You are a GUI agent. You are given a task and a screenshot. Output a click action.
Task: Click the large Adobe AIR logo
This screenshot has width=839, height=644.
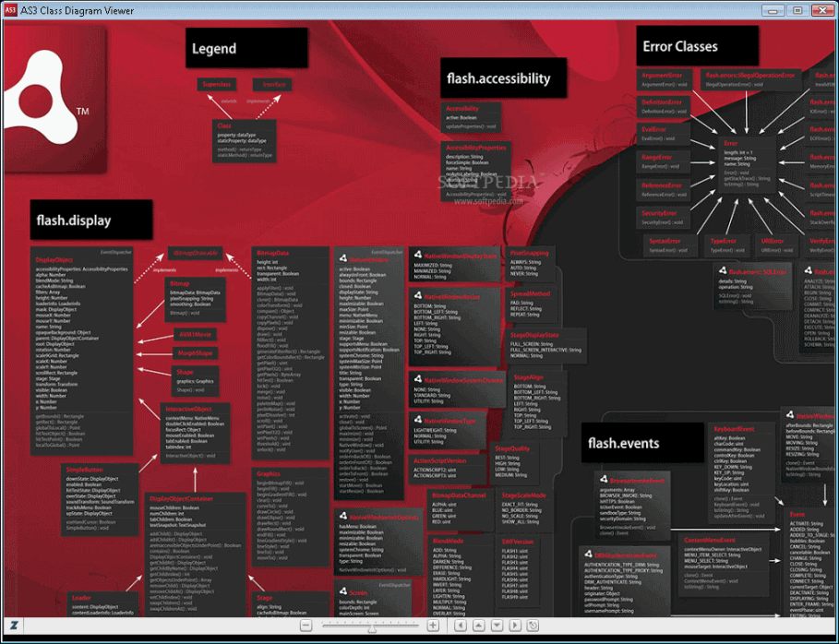54,99
